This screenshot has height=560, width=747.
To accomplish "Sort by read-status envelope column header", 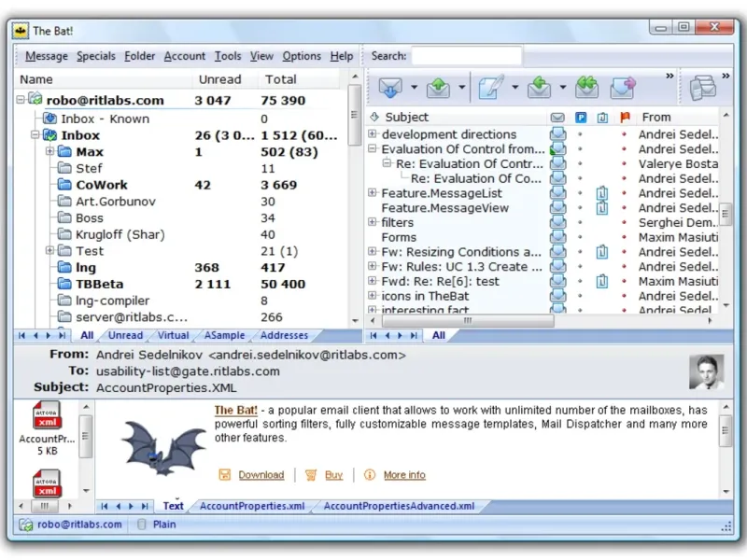I will click(x=557, y=118).
